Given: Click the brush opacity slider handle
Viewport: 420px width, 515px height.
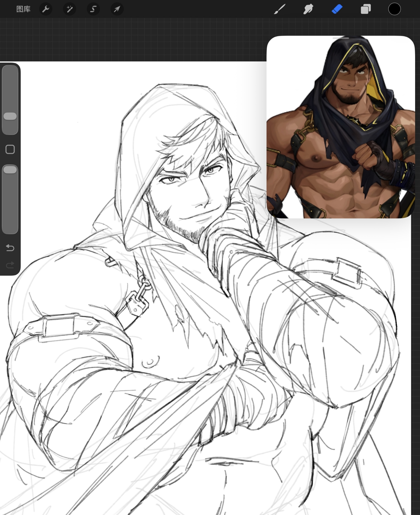Looking at the screenshot, I should pos(10,170).
